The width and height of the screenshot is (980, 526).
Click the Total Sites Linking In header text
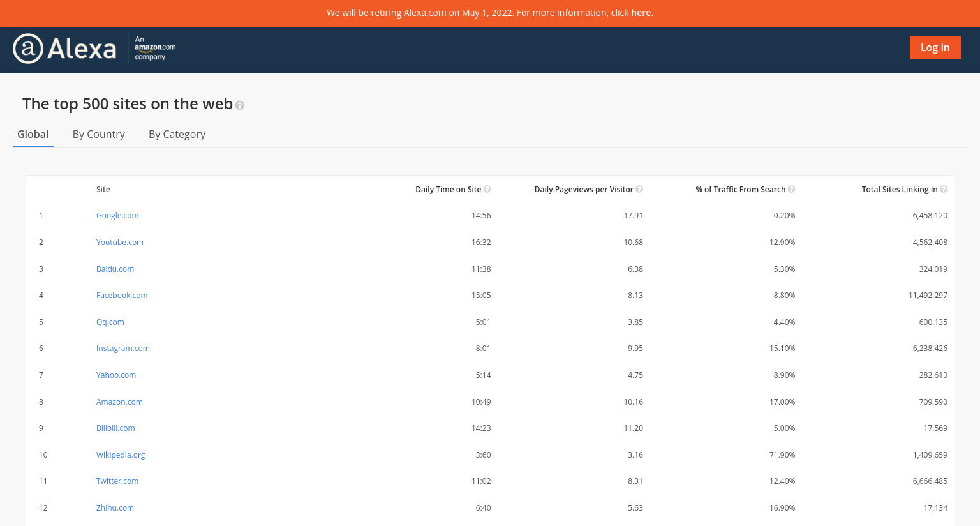[900, 190]
